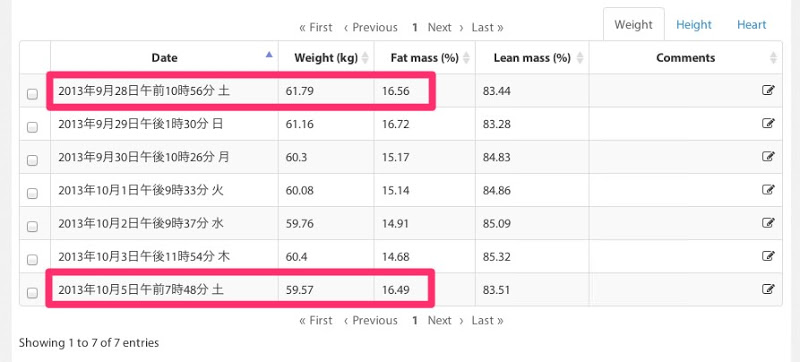The width and height of the screenshot is (800, 362).
Task: Select the checkbox for the 2013年9月30日 row
Action: pos(32,160)
